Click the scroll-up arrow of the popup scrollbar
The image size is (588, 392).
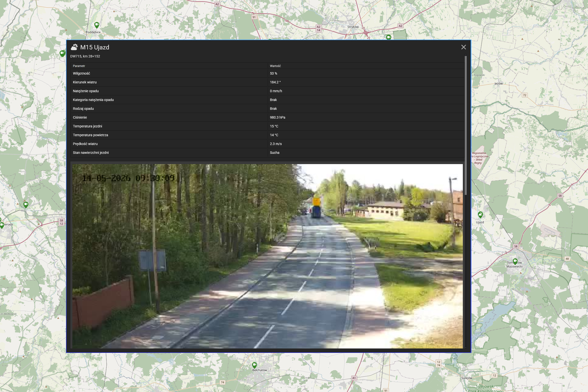click(466, 55)
